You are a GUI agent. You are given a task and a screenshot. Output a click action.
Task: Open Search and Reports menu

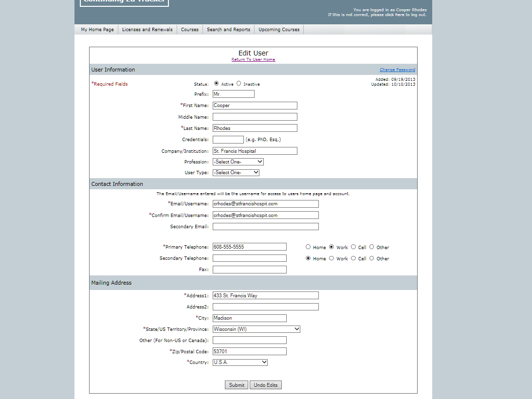coord(228,30)
